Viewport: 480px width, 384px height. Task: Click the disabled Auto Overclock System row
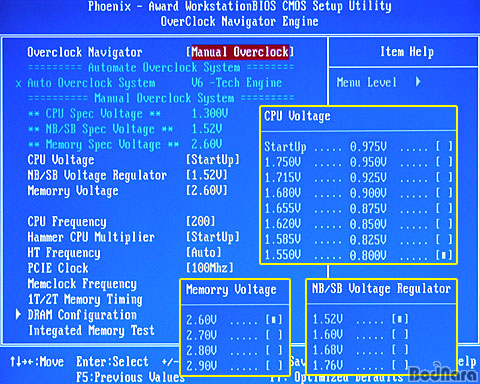pyautogui.click(x=149, y=83)
